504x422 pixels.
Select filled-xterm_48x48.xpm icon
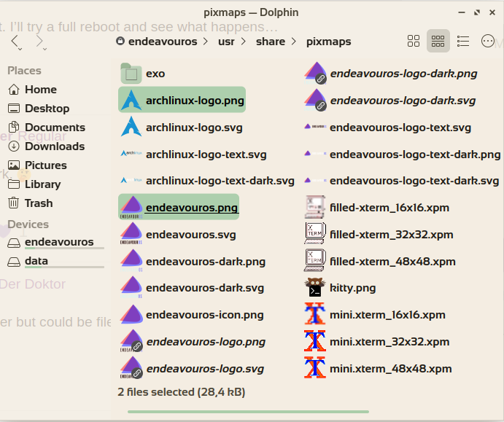pyautogui.click(x=314, y=261)
